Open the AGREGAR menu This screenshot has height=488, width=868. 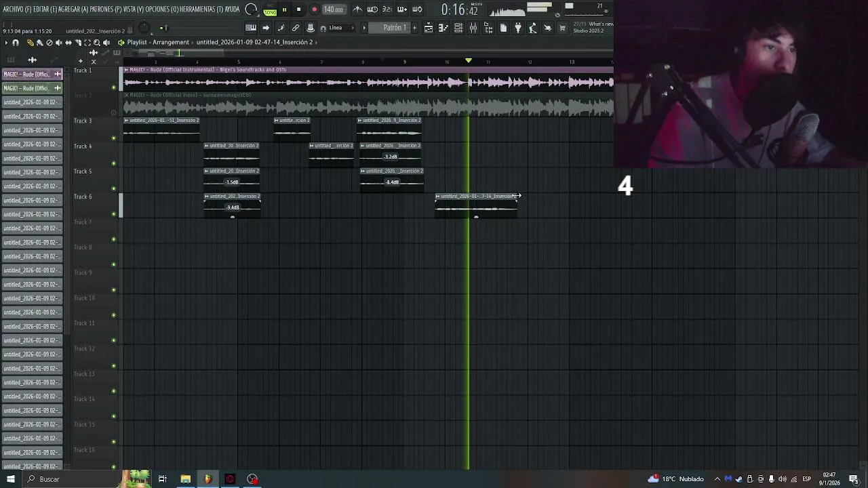point(73,9)
